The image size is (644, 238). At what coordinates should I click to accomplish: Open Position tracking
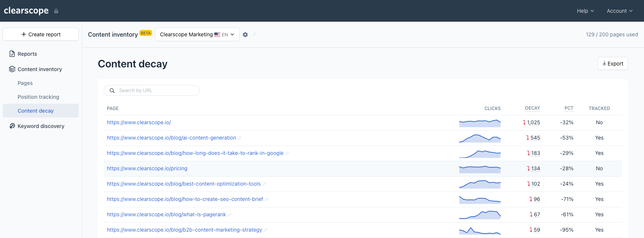[38, 97]
